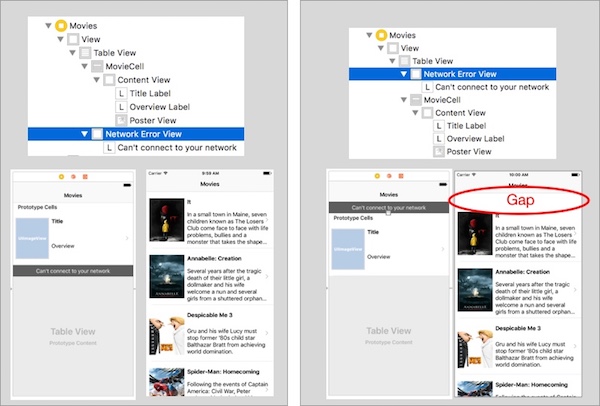Click the Despicable Me 3 poster in right simulator
Screen dimensions: 600x406
[475, 346]
